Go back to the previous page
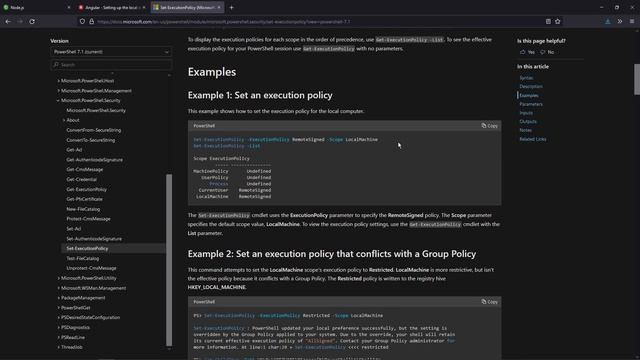Image resolution: width=640 pixels, height=360 pixels. click(8, 21)
